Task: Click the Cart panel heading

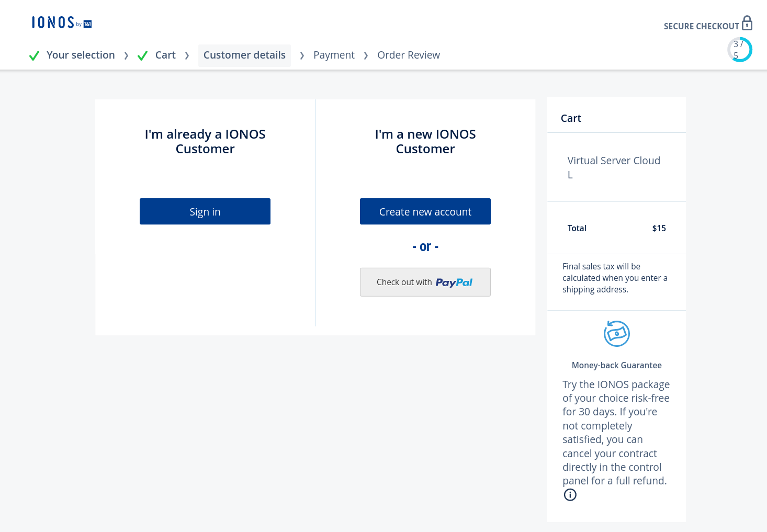Action: (x=571, y=118)
